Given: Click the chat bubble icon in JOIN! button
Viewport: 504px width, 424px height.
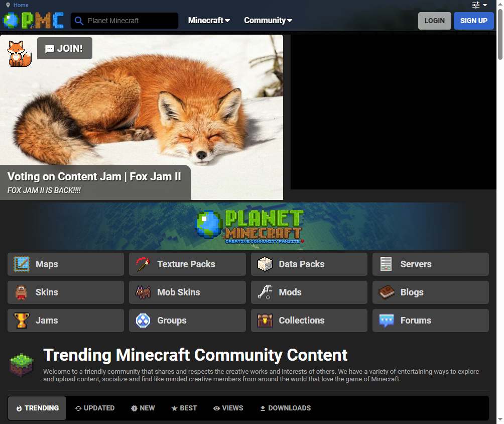Looking at the screenshot, I should 50,49.
